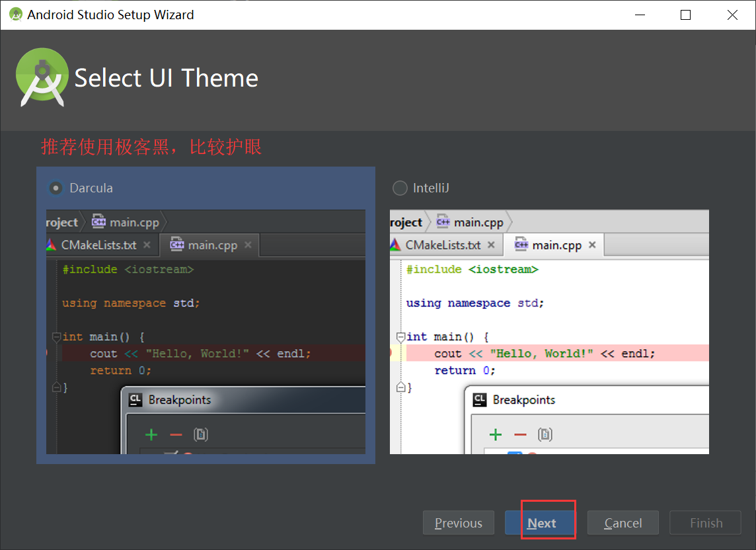Image resolution: width=756 pixels, height=550 pixels.
Task: Click the 'Darcula' label text
Action: 91,188
